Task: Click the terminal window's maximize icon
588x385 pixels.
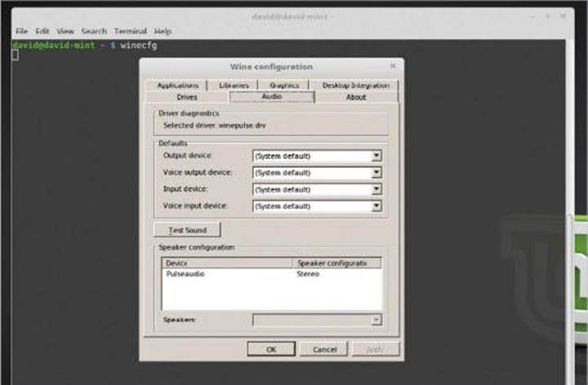Action: (547, 16)
